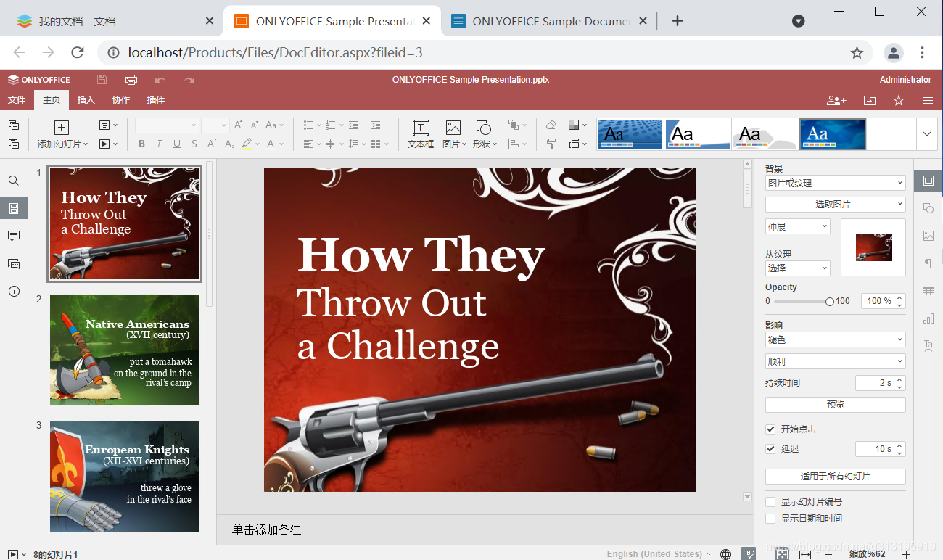Add a slide with the plus icon
This screenshot has width=943, height=560.
click(x=62, y=128)
